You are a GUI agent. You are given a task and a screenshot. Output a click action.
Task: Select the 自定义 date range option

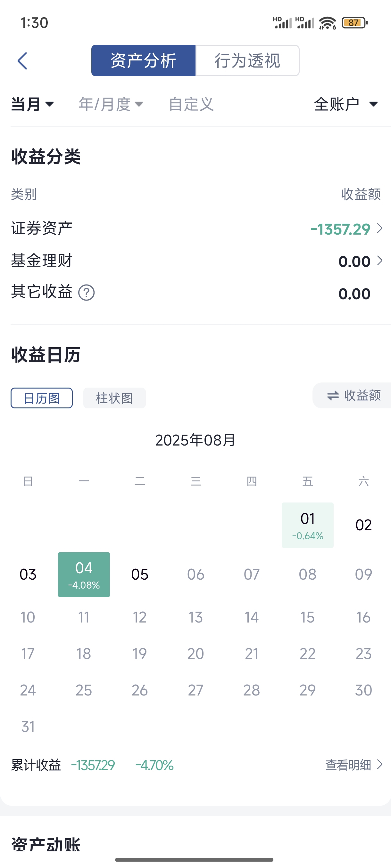[191, 104]
